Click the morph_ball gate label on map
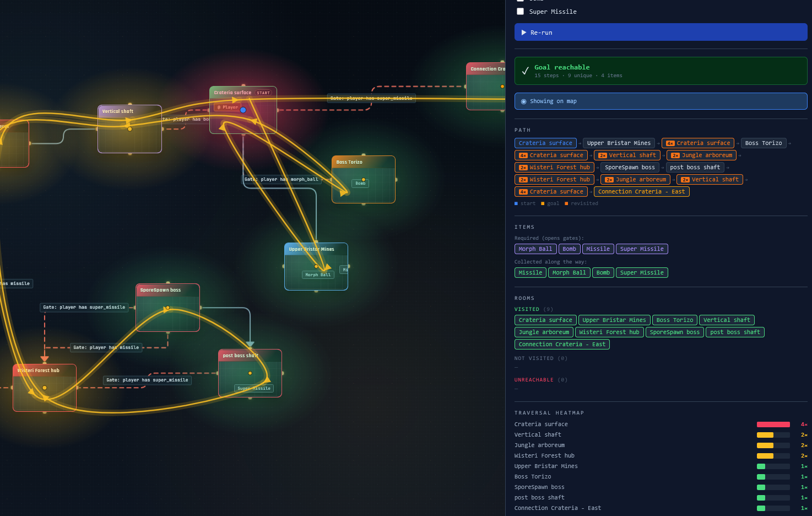The height and width of the screenshot is (516, 812). coord(282,179)
